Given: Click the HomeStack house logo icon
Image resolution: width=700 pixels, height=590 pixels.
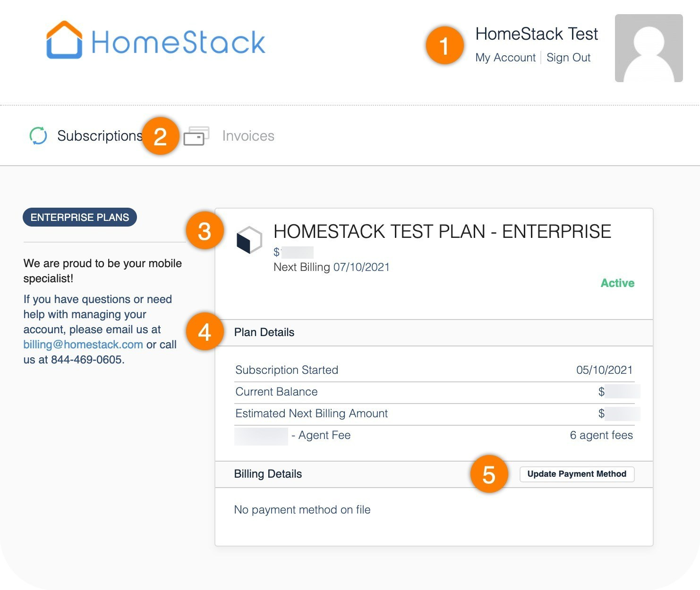Looking at the screenshot, I should click(64, 40).
